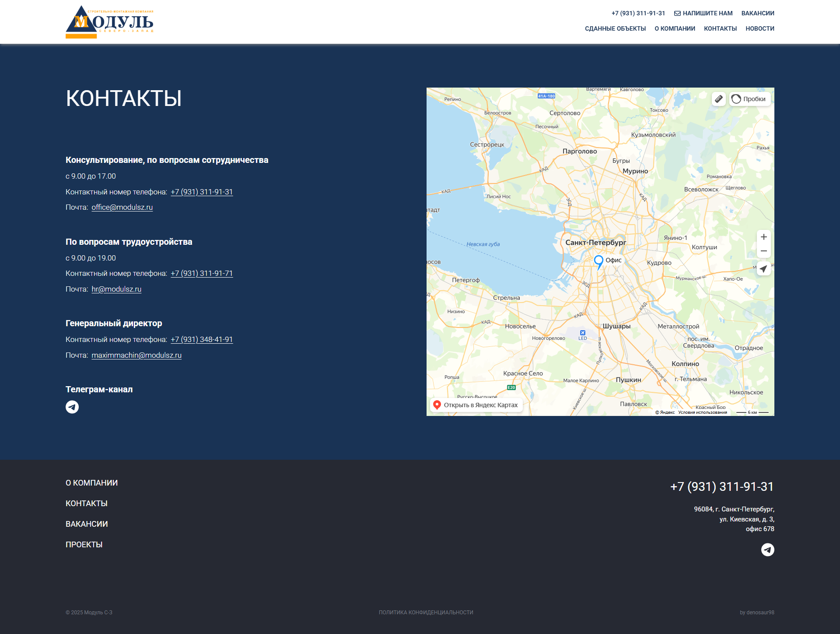Click the maximmachin@modulsz.ru email link
Image resolution: width=840 pixels, height=634 pixels.
coord(136,355)
